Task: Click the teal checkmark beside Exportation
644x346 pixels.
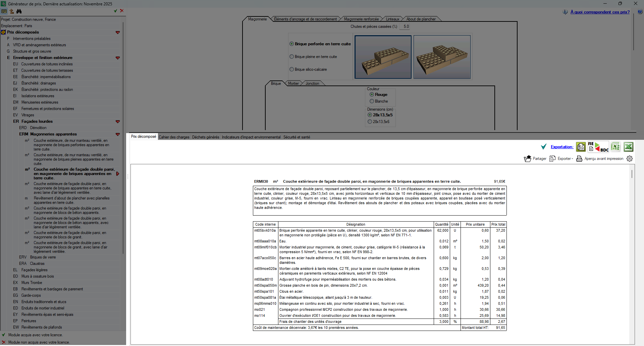Action: point(544,147)
